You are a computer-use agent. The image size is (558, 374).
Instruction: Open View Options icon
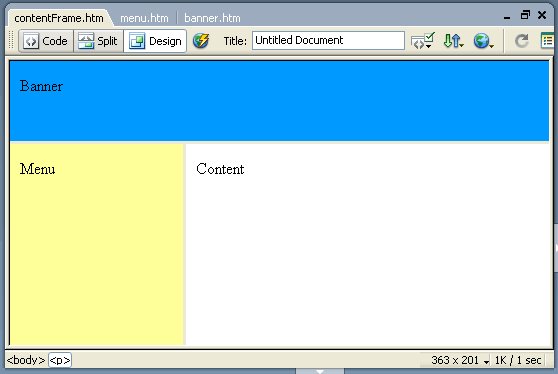coord(547,41)
